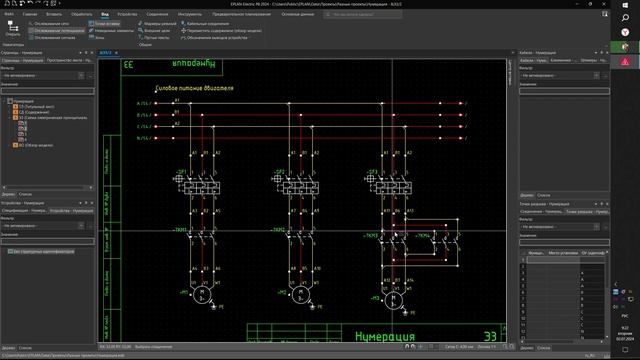Open the Файл ribbon tab
Viewport: 640px width, 360px height.
pyautogui.click(x=9, y=14)
